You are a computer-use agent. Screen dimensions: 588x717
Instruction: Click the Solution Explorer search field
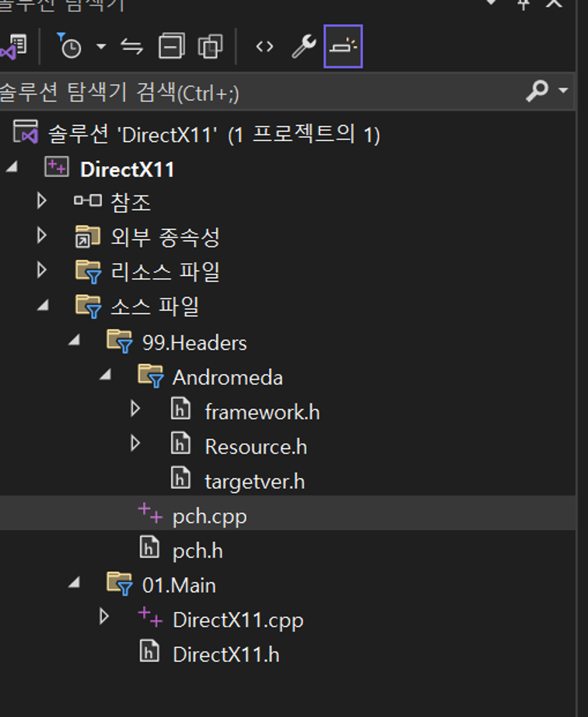237,93
